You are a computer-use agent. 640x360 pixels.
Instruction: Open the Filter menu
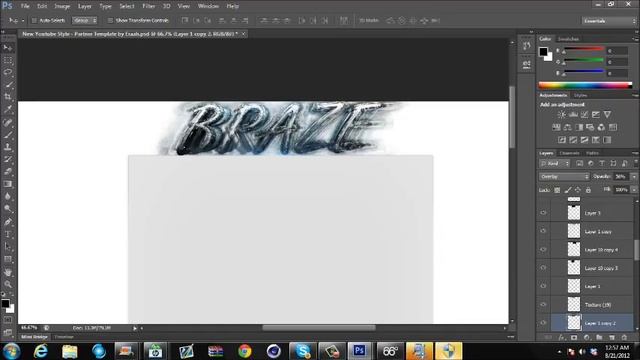point(149,6)
